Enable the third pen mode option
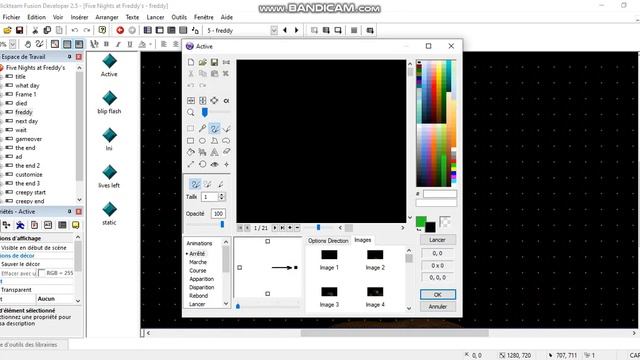640x360 pixels. (x=220, y=184)
